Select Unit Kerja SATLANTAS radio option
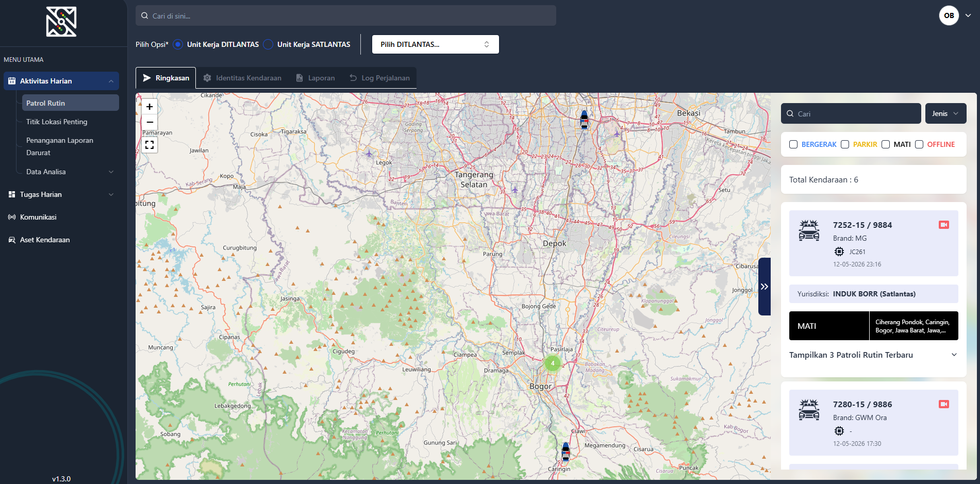Screen dimensions: 980x484 click(268, 44)
